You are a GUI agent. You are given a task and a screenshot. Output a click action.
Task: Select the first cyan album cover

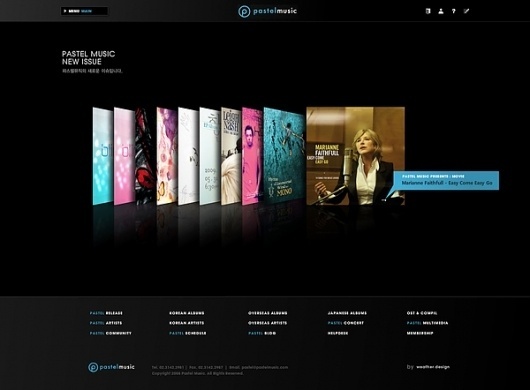(x=103, y=156)
